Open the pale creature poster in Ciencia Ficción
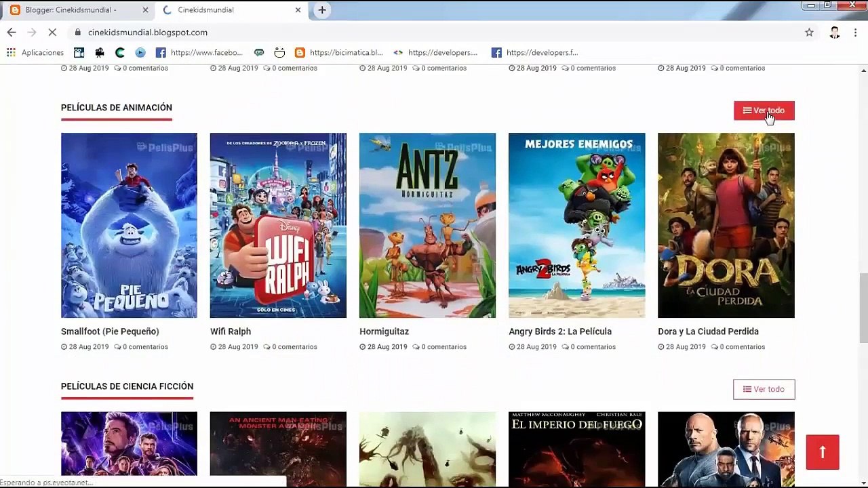Screen dimensions: 868x488 point(427,449)
